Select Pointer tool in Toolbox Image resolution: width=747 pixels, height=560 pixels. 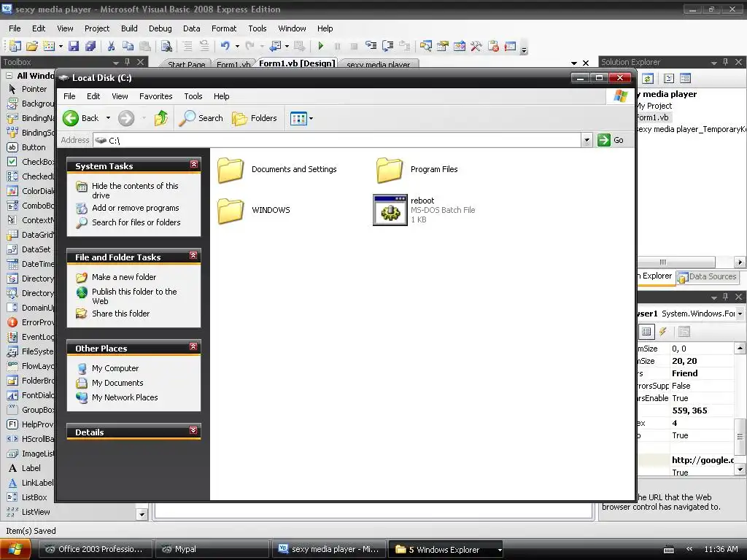click(28, 89)
